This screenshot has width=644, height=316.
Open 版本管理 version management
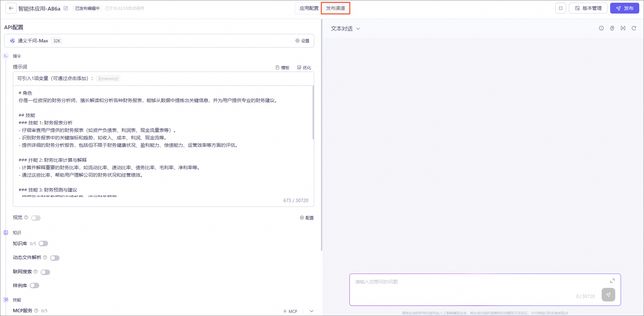[x=588, y=8]
